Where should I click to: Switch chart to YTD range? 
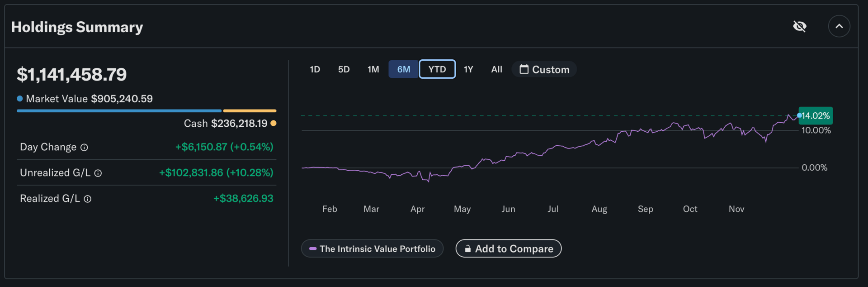[437, 69]
